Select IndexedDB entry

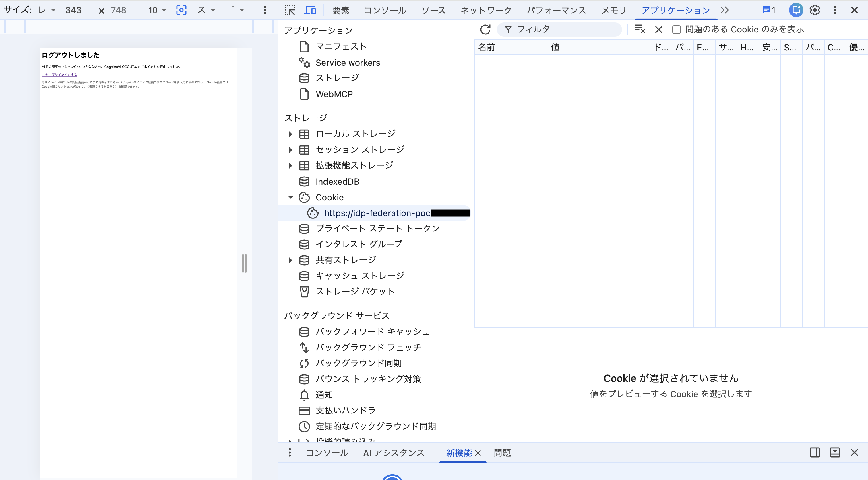337,182
